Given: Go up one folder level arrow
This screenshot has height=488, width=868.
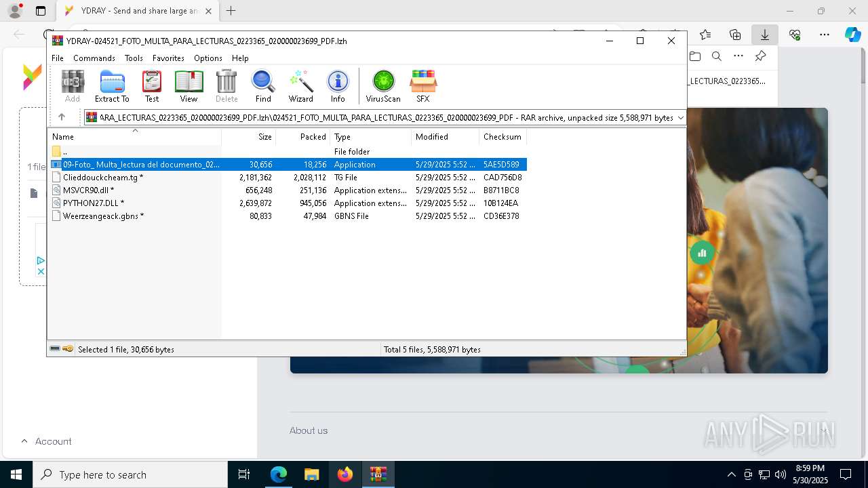Looking at the screenshot, I should click(61, 117).
